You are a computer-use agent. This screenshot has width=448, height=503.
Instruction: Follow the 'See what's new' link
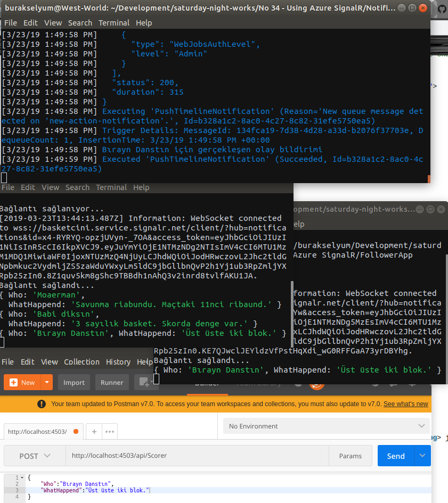405,404
